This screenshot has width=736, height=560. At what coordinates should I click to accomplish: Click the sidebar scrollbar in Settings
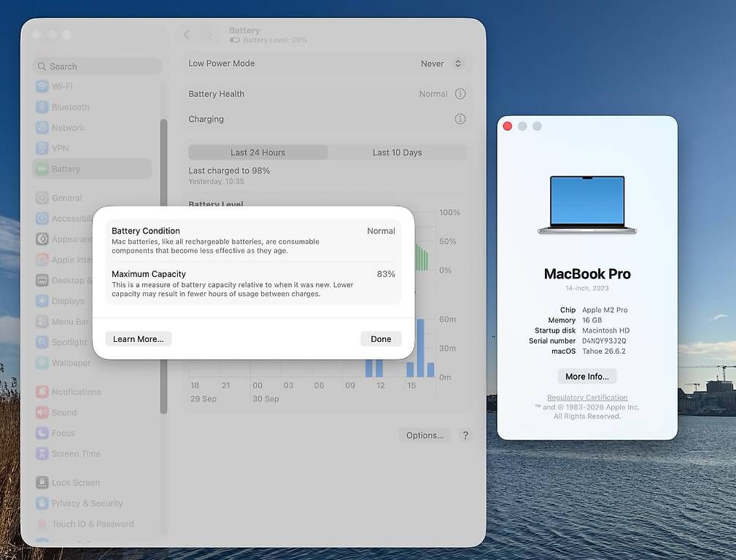(x=164, y=267)
